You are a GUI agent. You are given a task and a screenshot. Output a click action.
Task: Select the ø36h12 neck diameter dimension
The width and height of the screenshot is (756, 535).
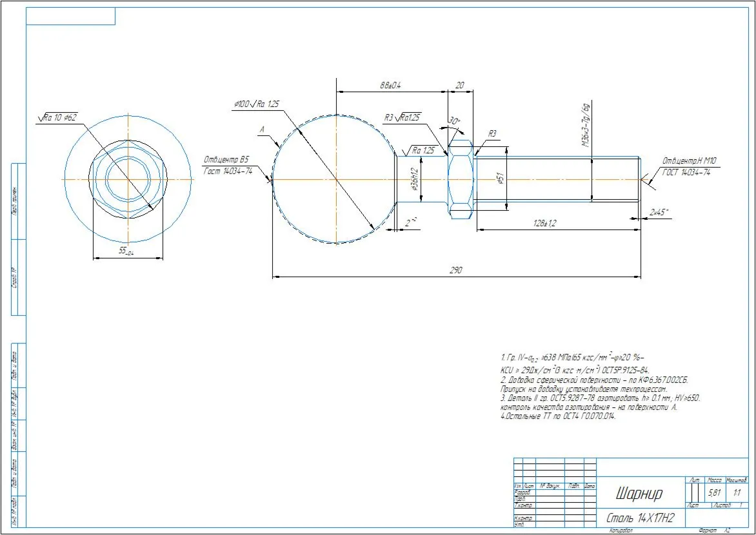coord(413,180)
